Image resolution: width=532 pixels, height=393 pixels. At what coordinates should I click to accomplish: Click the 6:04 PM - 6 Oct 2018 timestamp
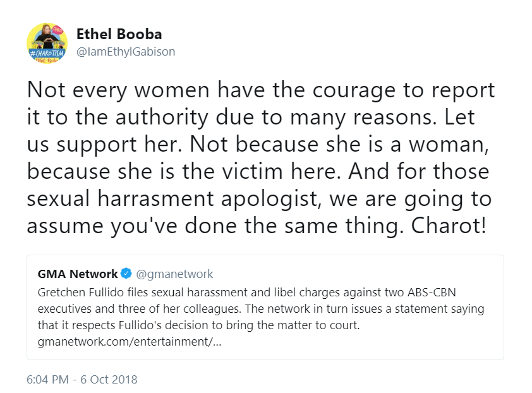pyautogui.click(x=82, y=380)
